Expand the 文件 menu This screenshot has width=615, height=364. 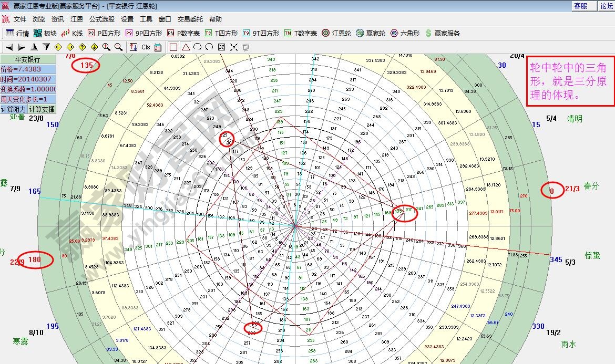[20, 19]
